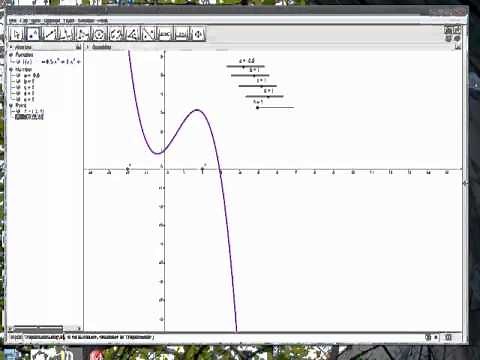Click the small icon in the Graphics panel header
Viewport: 480px width, 360px height.
coord(458,47)
